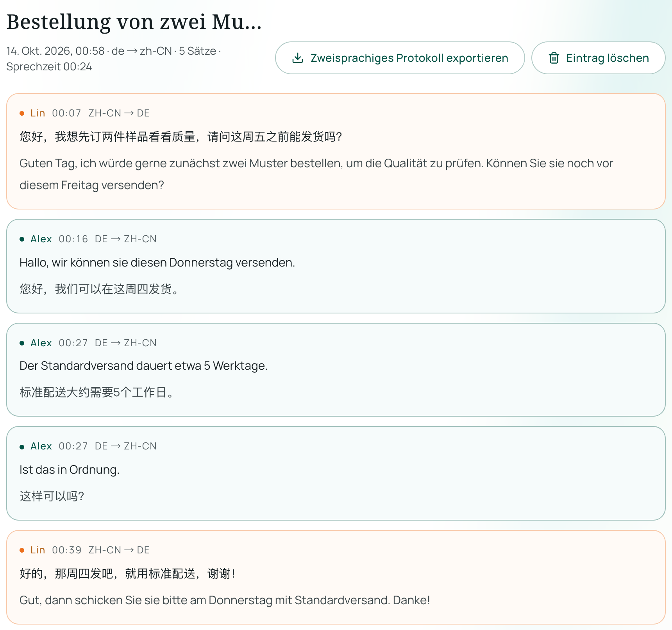Select the speaker name Lin at 00:07
672x630 pixels.
pos(38,113)
